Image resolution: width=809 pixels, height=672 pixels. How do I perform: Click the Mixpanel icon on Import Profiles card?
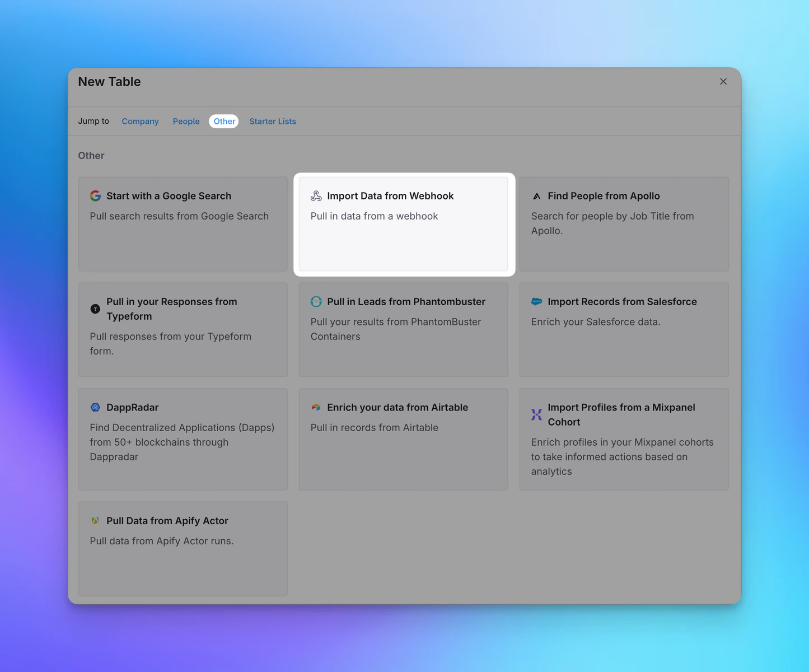click(x=536, y=415)
